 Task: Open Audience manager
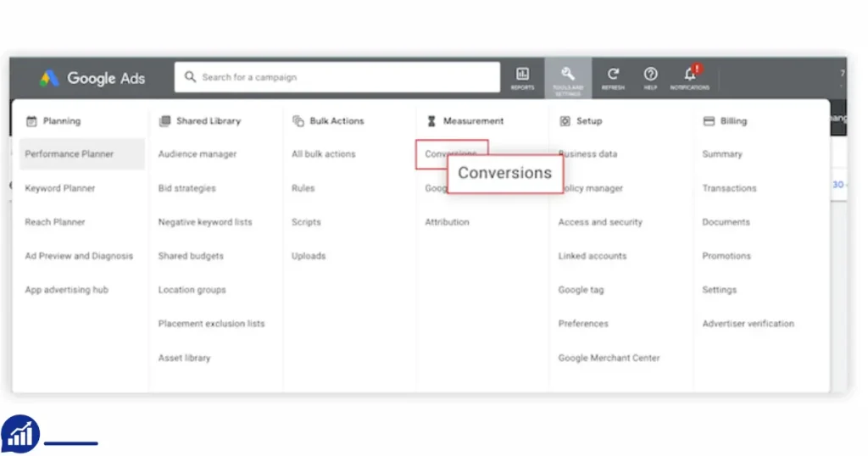click(x=197, y=154)
